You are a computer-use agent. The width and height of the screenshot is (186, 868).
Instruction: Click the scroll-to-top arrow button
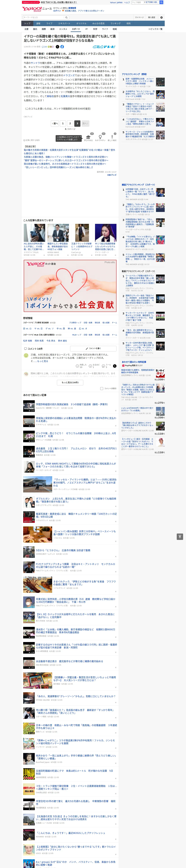coord(180,537)
